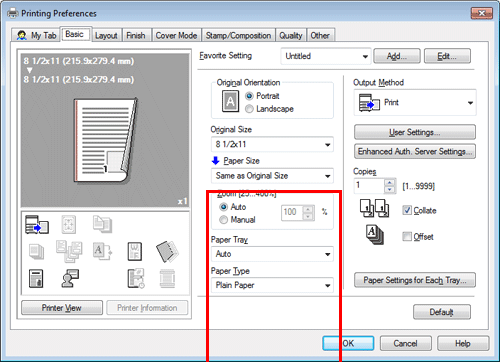
Task: Open the Other tab
Action: point(320,35)
